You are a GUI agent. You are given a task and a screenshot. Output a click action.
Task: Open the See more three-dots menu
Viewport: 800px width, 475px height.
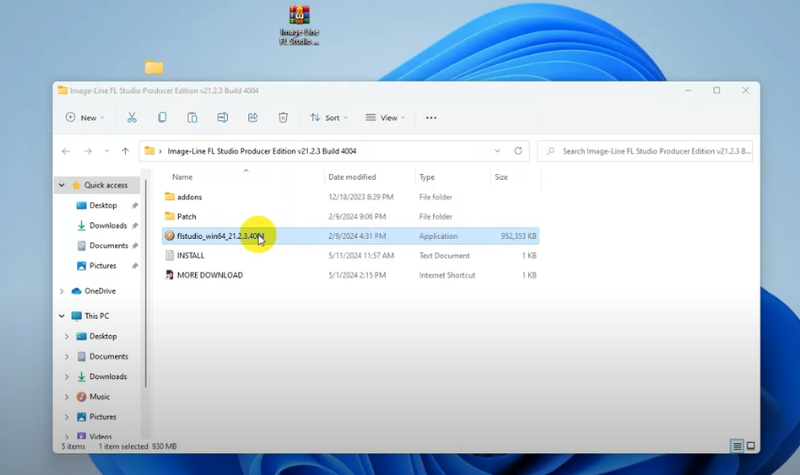pos(431,118)
